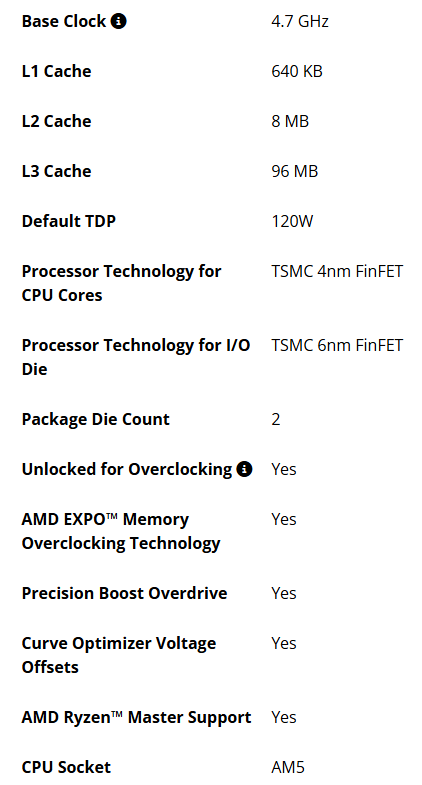Select the CPU Socket label
This screenshot has width=422, height=785.
[x=67, y=767]
